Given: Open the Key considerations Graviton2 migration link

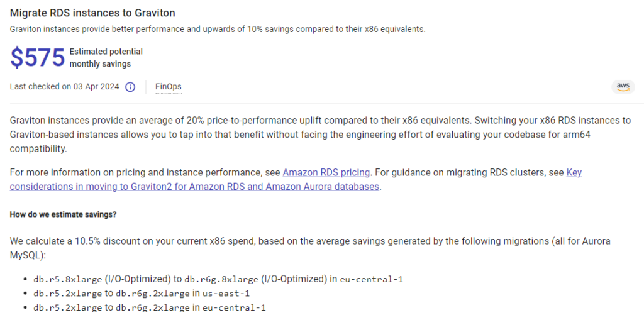Looking at the screenshot, I should [x=194, y=187].
